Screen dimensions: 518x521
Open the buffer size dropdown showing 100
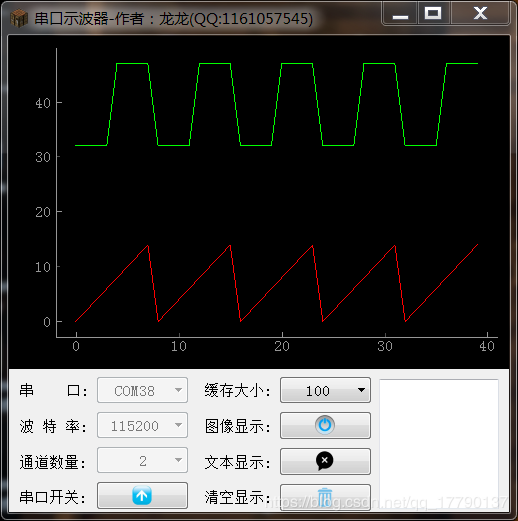click(x=325, y=390)
